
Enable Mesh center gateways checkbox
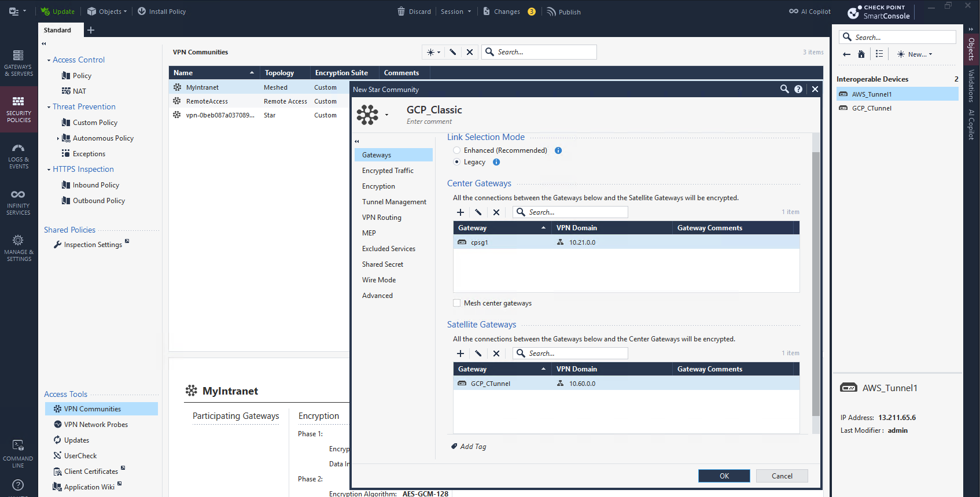tap(457, 303)
